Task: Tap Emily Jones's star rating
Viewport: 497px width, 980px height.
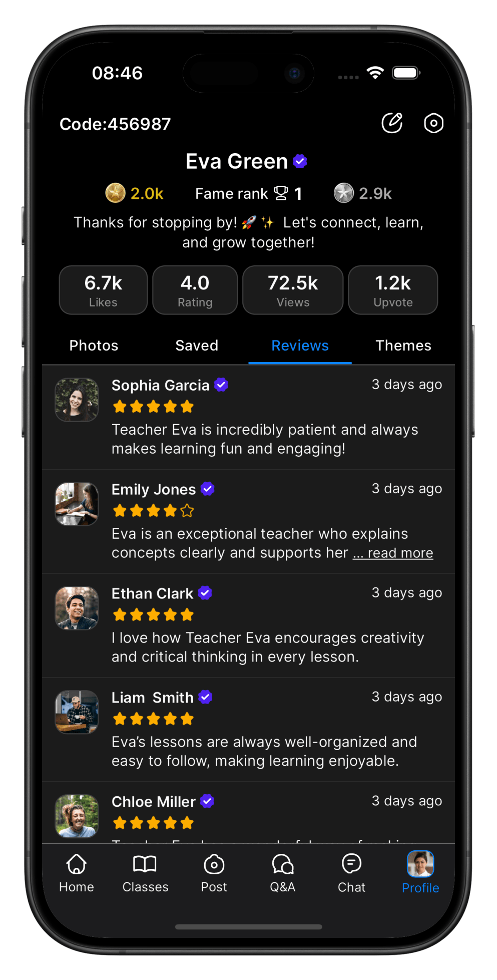Action: tap(153, 511)
